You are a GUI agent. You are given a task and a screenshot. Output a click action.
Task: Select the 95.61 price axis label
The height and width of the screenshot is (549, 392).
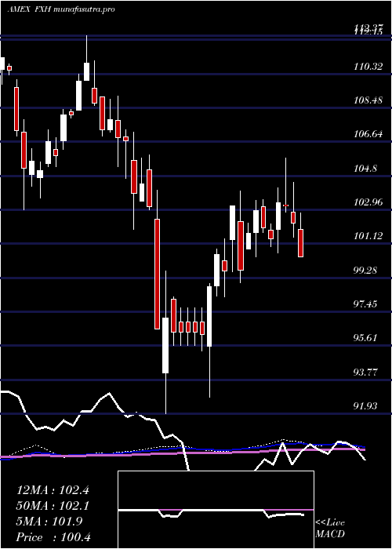365,338
